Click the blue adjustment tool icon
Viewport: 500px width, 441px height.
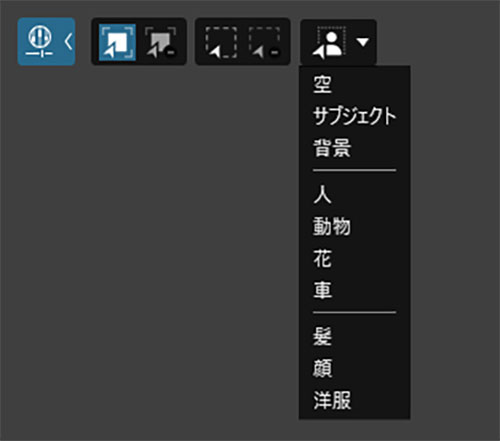tap(40, 42)
